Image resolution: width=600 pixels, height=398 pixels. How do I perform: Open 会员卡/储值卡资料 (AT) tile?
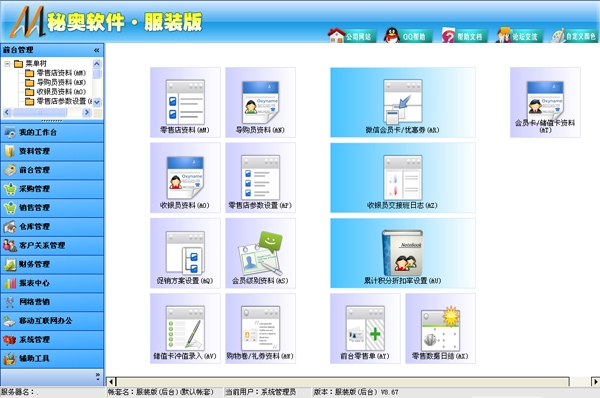[x=545, y=103]
